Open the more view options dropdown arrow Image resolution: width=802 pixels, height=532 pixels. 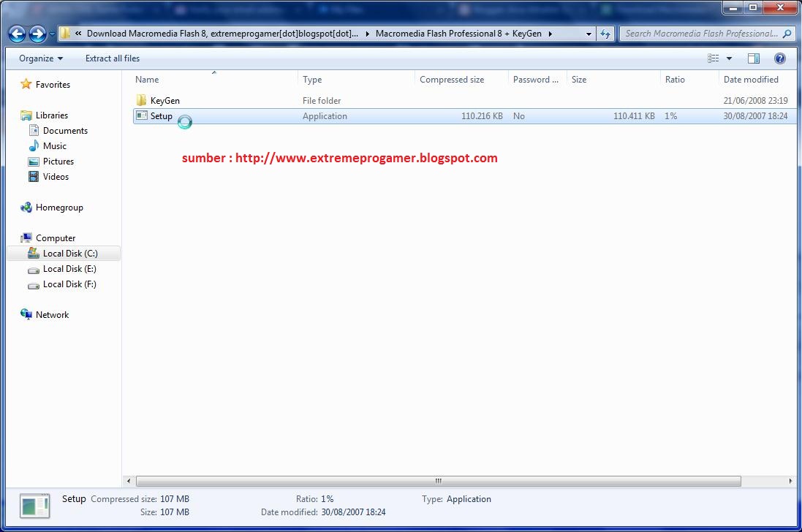730,58
